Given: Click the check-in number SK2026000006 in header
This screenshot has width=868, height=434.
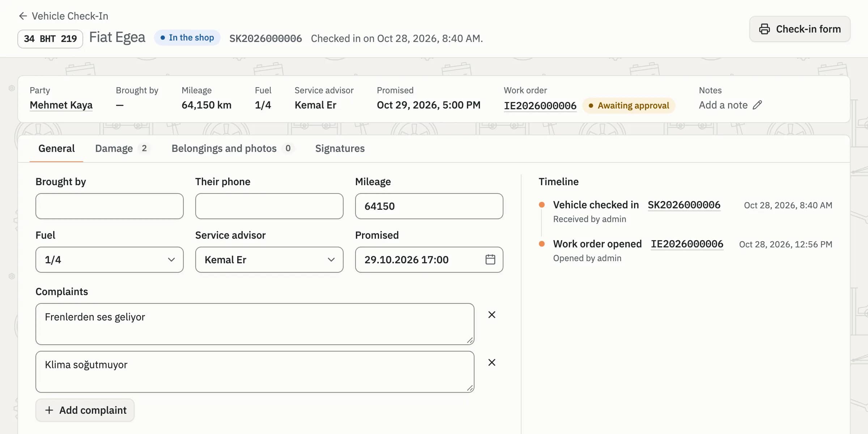Looking at the screenshot, I should point(266,38).
